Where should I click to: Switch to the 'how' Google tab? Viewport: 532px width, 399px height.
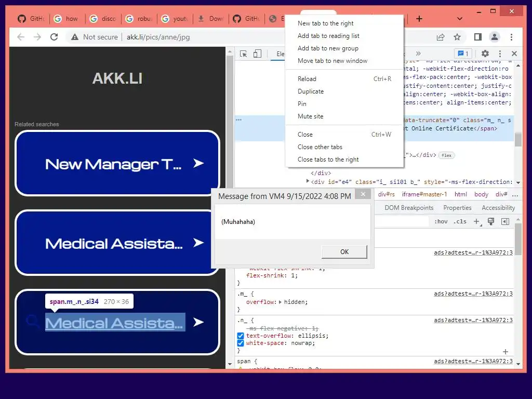67,19
